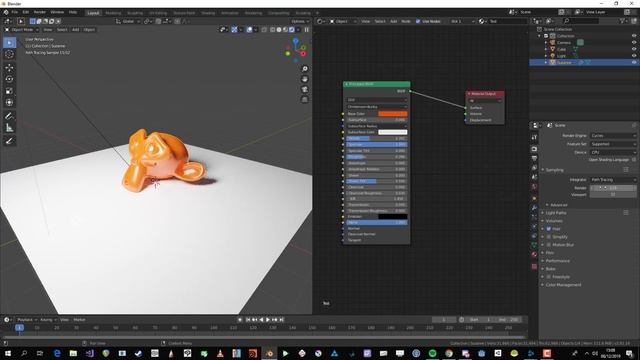Expand the Light Paths panel

coord(556,213)
